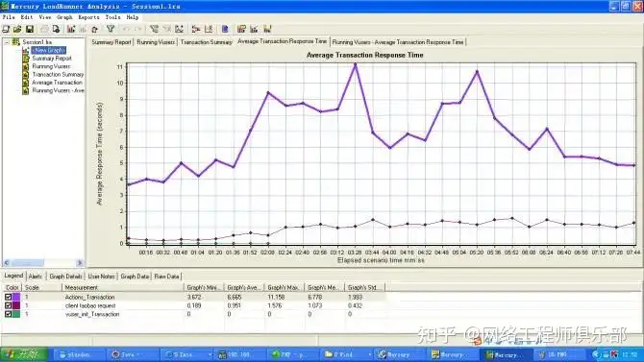The width and height of the screenshot is (644, 362).
Task: Uncheck the client taobao request checkbox
Action: pos(8,305)
